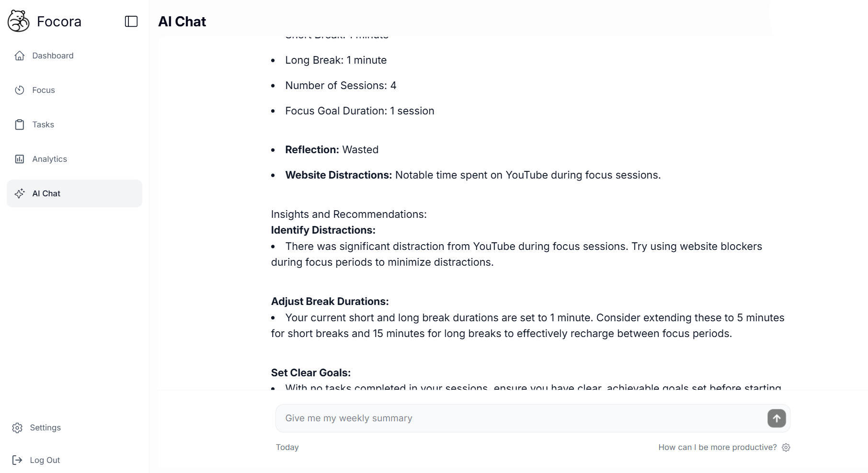Select the Focus sidebar entry
The width and height of the screenshot is (868, 473).
click(x=74, y=90)
